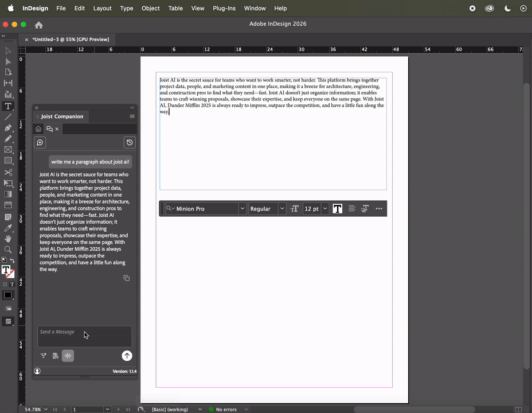Select the Line tool

tap(8, 117)
